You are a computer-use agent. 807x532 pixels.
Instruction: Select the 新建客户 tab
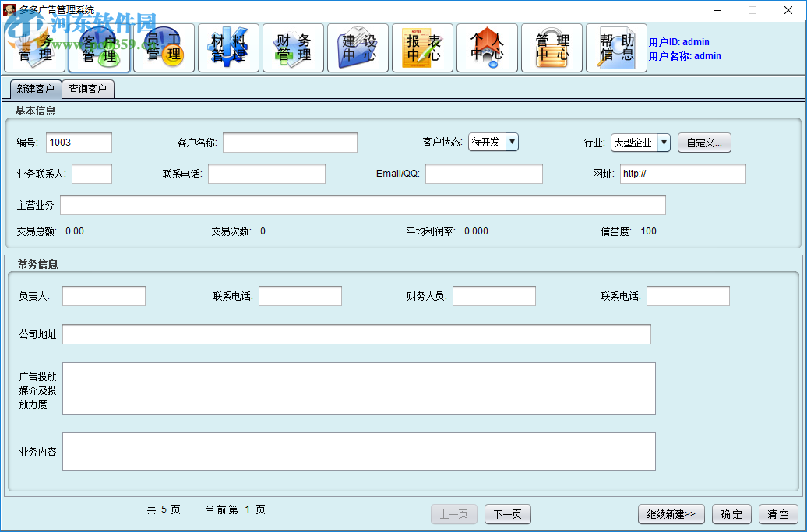click(36, 89)
